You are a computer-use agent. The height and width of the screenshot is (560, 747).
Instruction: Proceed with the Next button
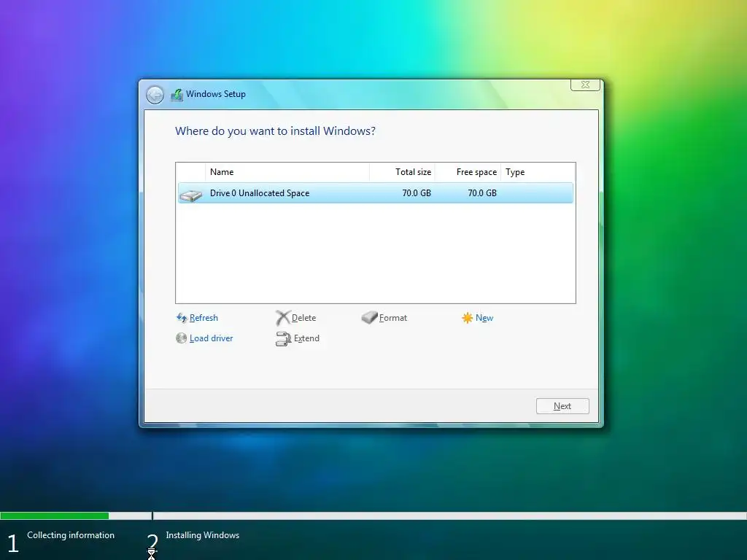tap(562, 406)
